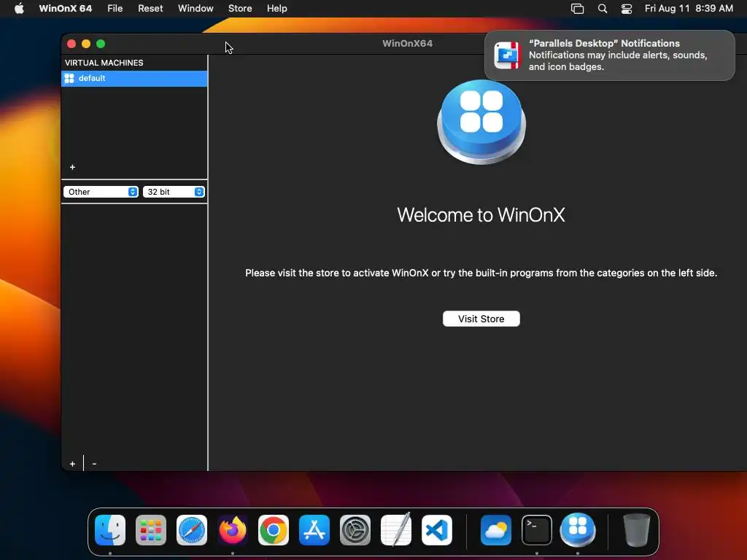Viewport: 747px width, 560px height.
Task: Open Google Chrome from the dock
Action: pos(274,530)
